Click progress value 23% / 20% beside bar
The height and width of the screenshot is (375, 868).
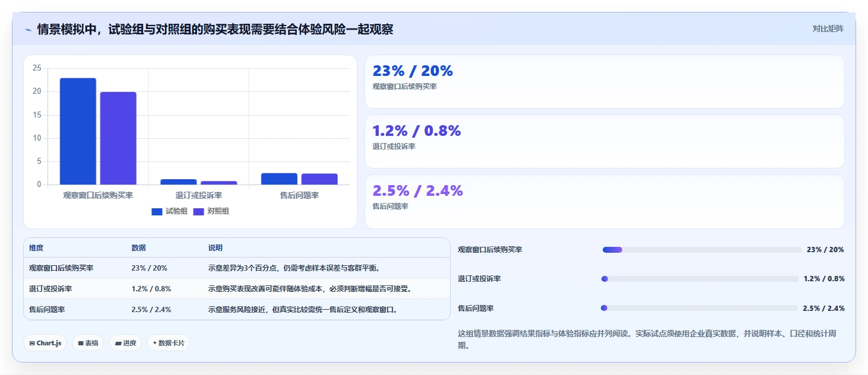(825, 250)
